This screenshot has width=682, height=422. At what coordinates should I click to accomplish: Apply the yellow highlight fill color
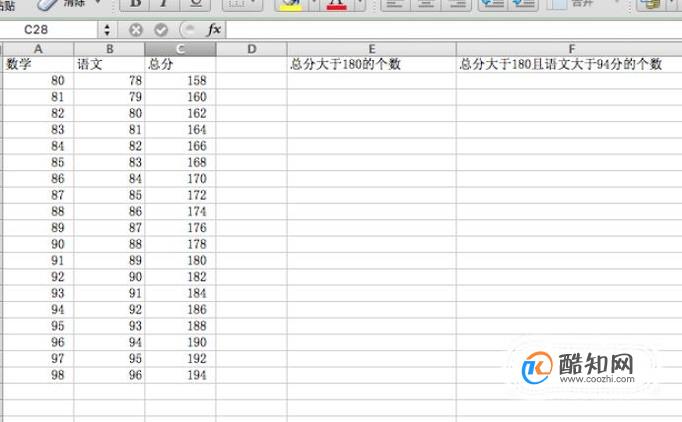tap(291, 4)
